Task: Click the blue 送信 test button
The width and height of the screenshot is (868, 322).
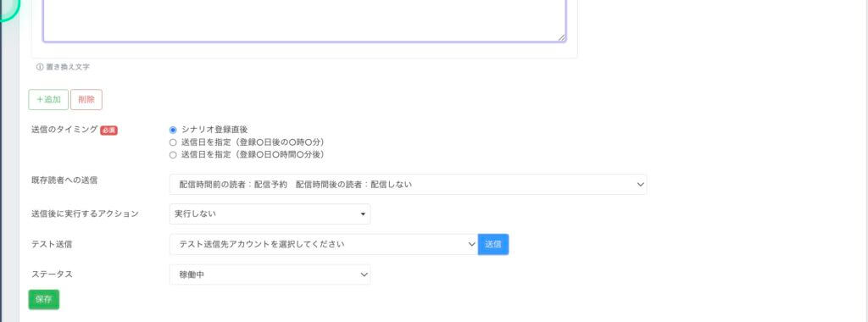Action: (493, 244)
